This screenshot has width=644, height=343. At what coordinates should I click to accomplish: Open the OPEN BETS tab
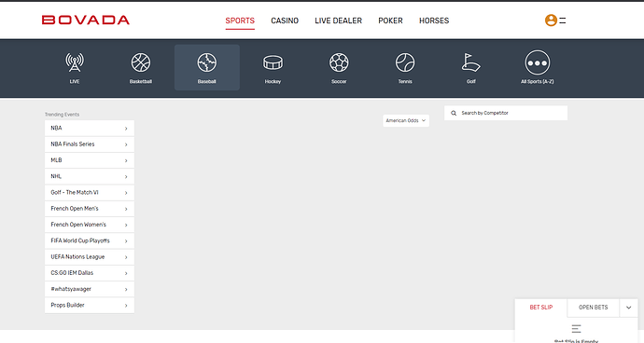click(593, 308)
